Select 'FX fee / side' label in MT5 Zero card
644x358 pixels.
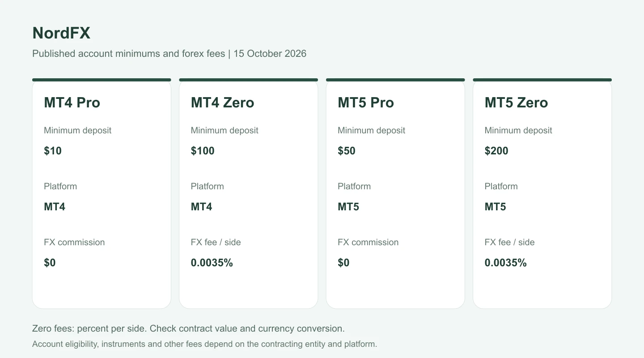(510, 243)
